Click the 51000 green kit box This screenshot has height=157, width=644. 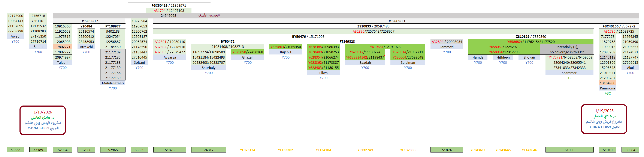569,150
